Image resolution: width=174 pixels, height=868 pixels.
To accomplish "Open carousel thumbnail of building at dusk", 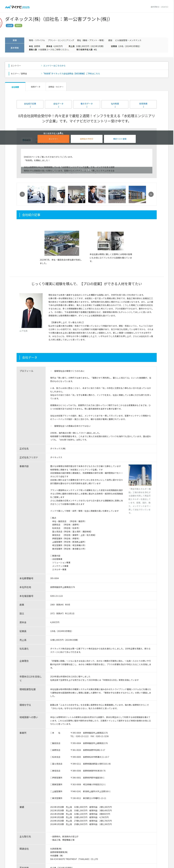I will (137, 194).
